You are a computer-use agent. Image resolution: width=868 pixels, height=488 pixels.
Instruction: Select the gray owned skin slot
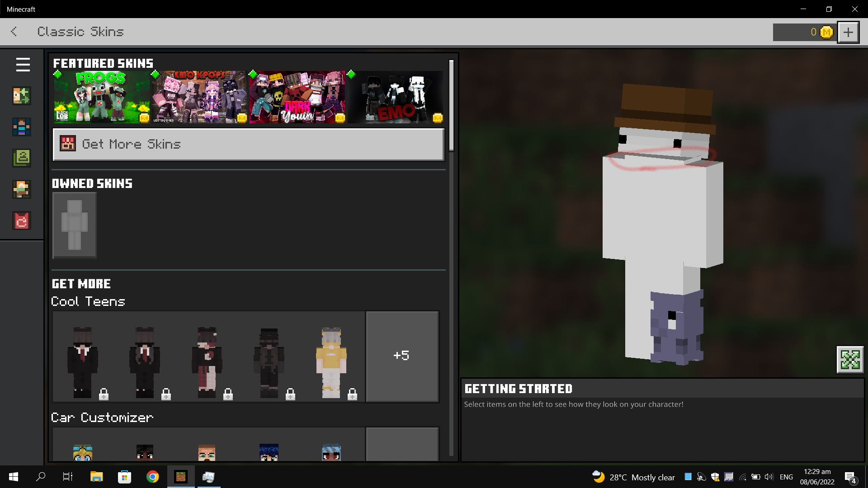[75, 225]
